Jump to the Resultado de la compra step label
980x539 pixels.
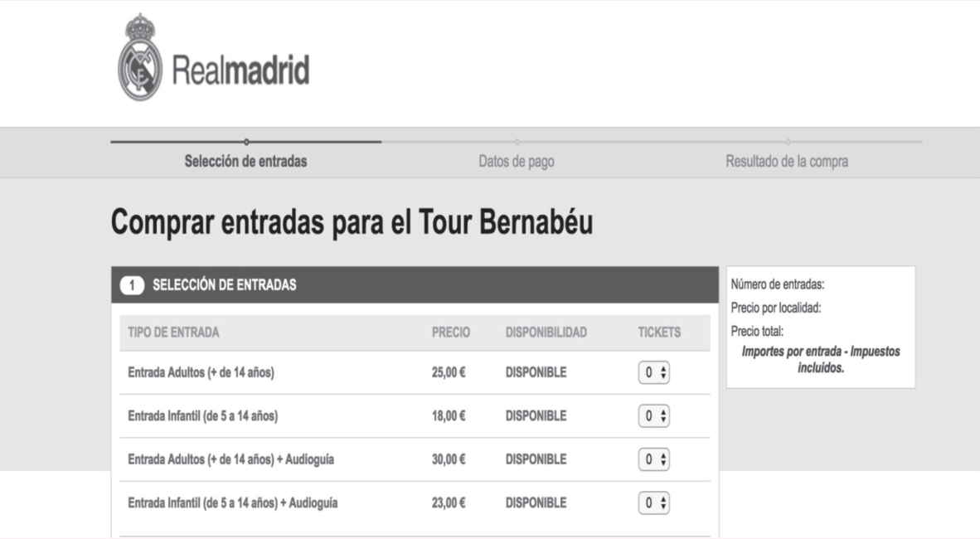[x=787, y=162]
